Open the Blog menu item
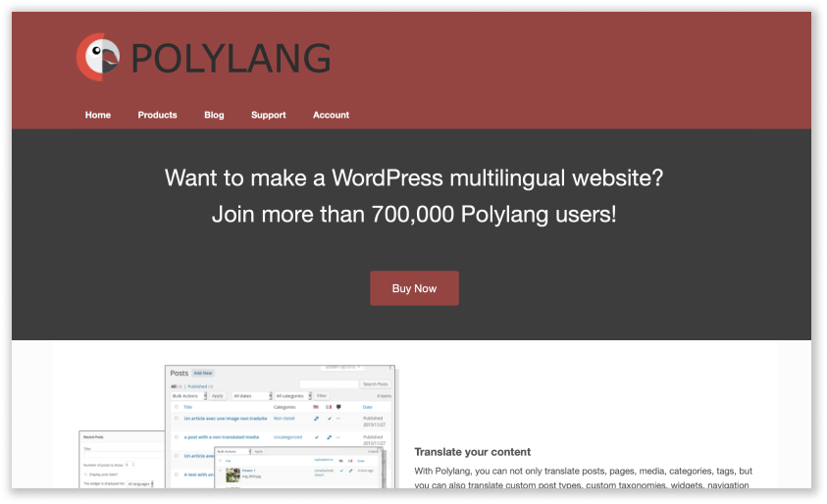Viewport: 827px width, 504px height. pyautogui.click(x=214, y=115)
